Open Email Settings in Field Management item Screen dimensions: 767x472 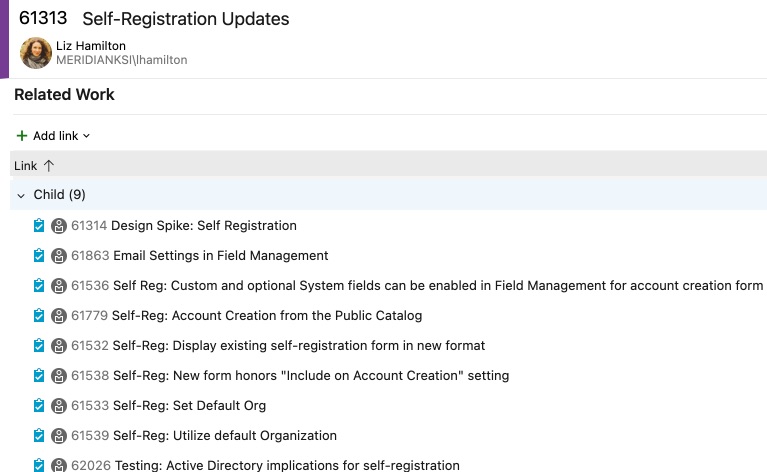(x=221, y=256)
